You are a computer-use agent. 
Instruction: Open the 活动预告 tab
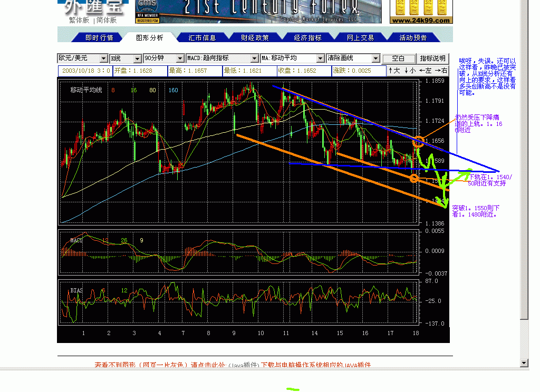[413, 37]
